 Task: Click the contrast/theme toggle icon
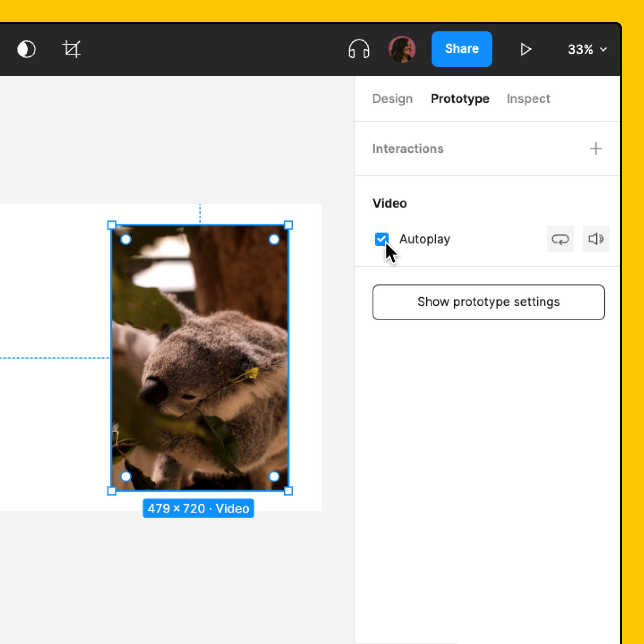[x=26, y=49]
